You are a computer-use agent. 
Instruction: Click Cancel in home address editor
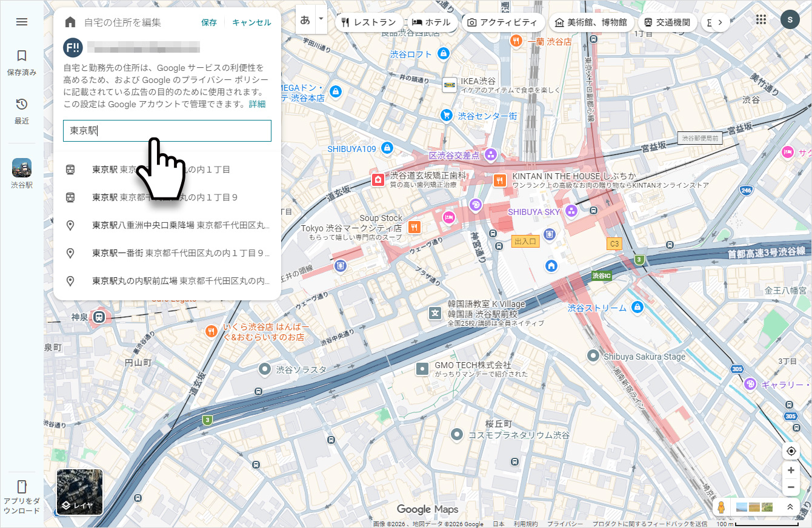251,22
